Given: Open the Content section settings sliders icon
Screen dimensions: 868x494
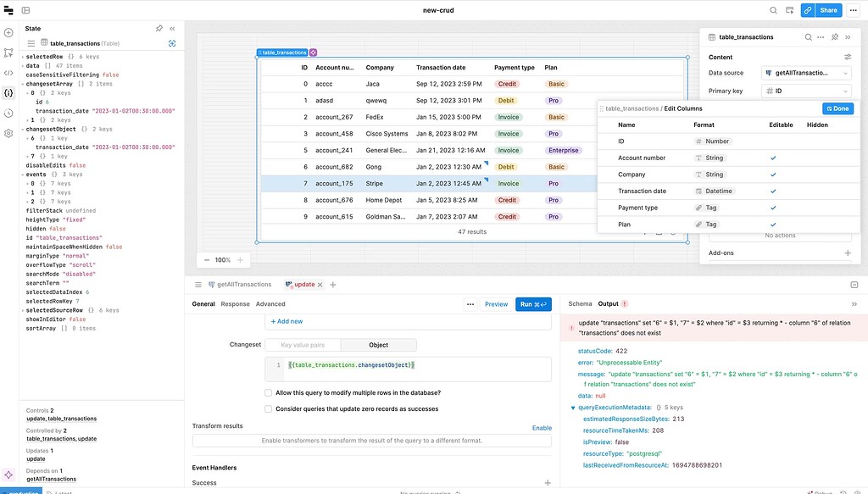Looking at the screenshot, I should tap(848, 57).
